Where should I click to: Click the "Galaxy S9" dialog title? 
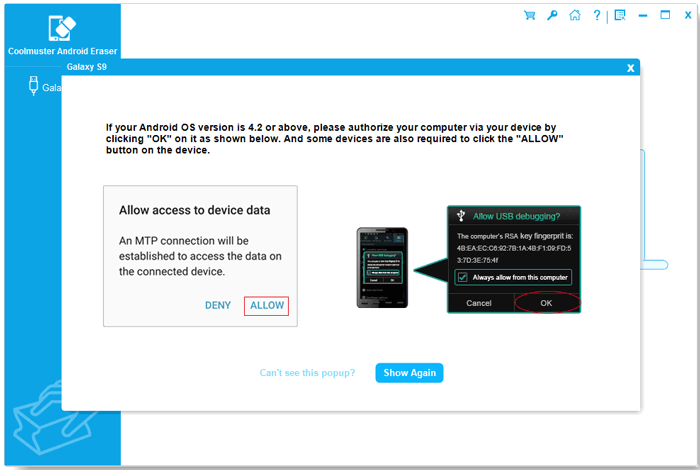(x=87, y=67)
